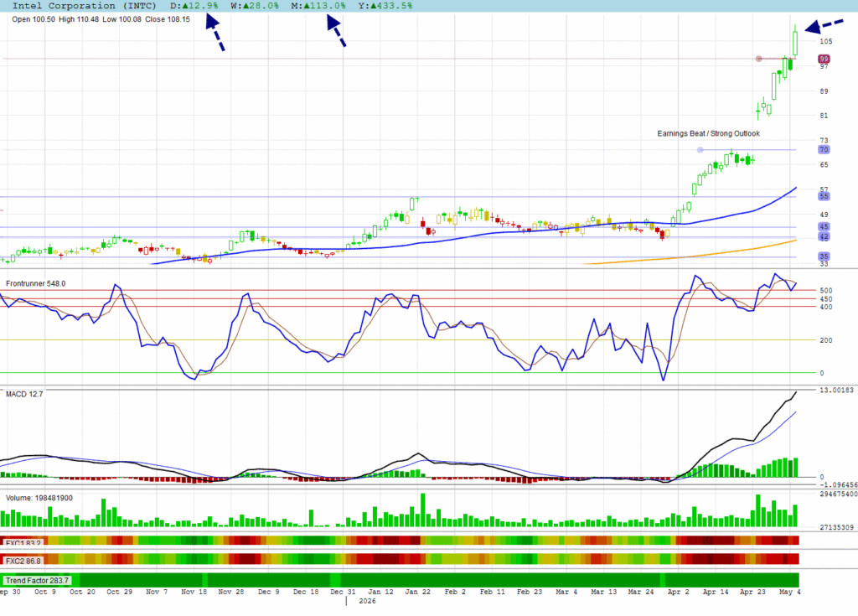The width and height of the screenshot is (858, 616).
Task: Click the red 99 price level tag
Action: (824, 59)
